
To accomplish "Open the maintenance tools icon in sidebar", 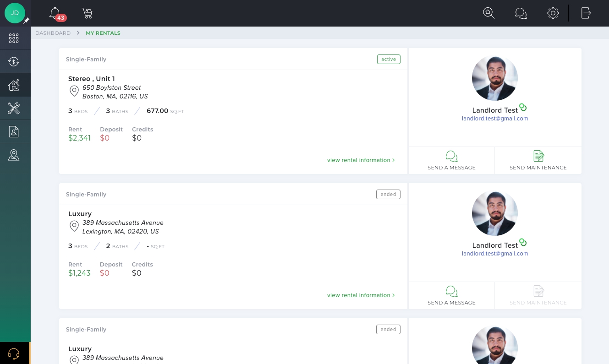I will pyautogui.click(x=14, y=109).
